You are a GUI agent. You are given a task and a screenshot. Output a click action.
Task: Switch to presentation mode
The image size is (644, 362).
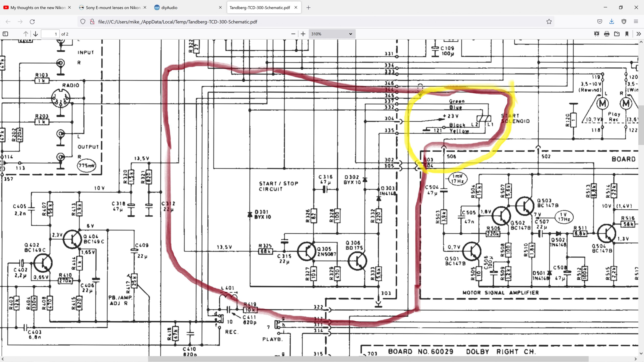point(597,34)
